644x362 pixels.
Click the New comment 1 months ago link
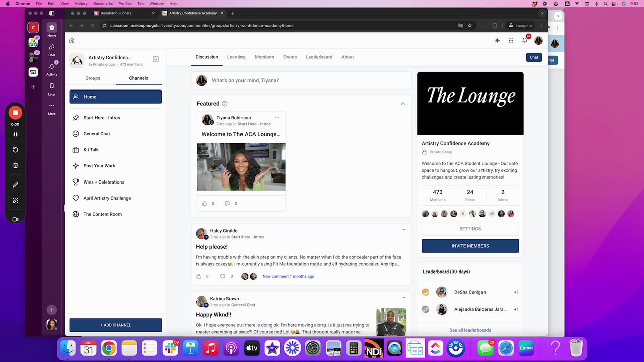(x=288, y=276)
